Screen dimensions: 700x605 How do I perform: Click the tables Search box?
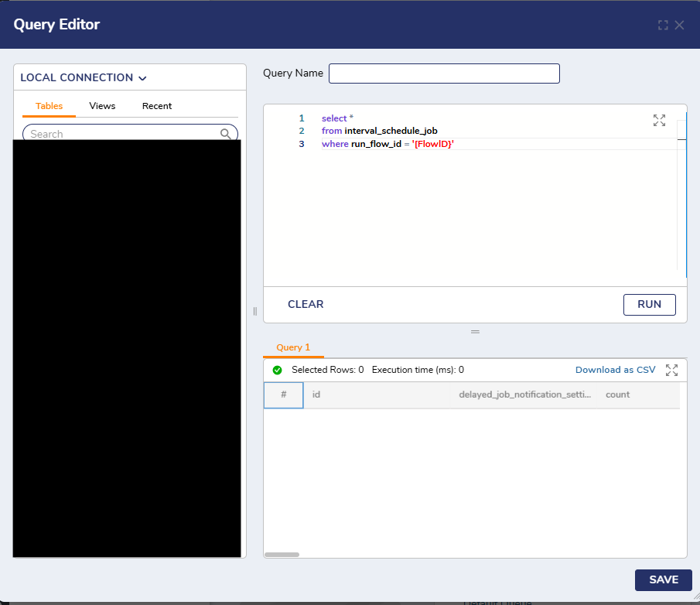tap(124, 134)
